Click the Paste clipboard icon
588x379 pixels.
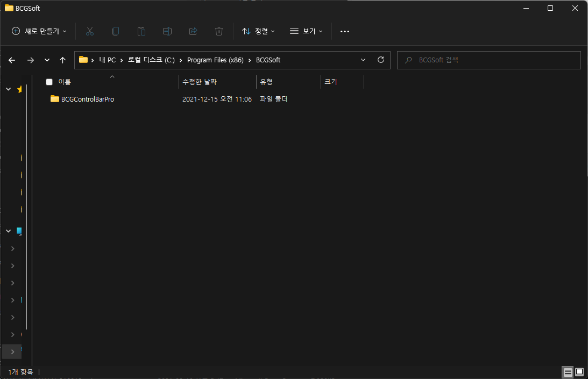141,32
